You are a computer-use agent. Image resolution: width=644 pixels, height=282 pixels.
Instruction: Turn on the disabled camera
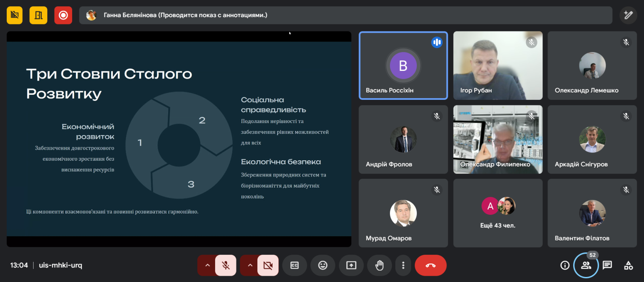point(268,265)
